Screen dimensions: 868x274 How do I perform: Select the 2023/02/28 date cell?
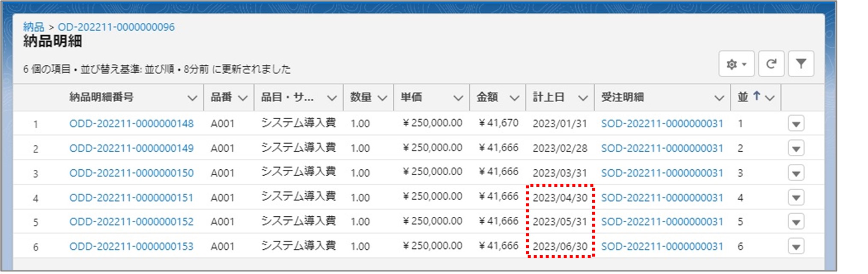[560, 149]
